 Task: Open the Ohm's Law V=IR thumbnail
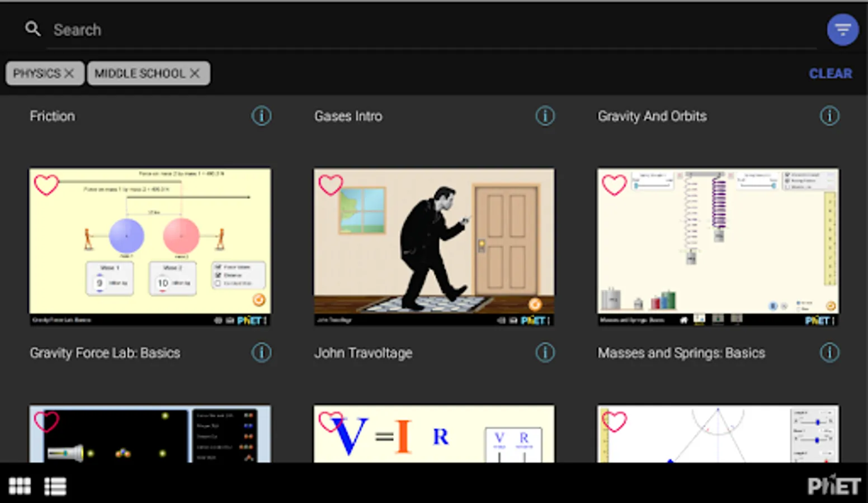[x=434, y=434]
